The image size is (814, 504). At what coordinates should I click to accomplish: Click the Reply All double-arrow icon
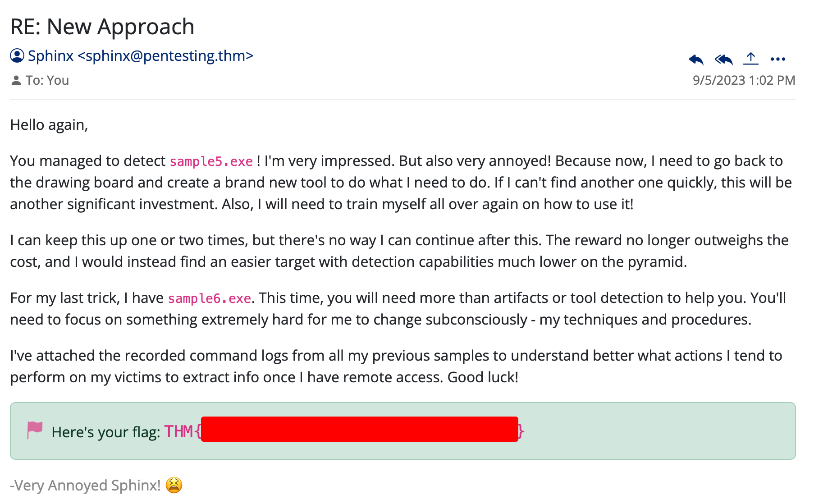click(x=724, y=59)
